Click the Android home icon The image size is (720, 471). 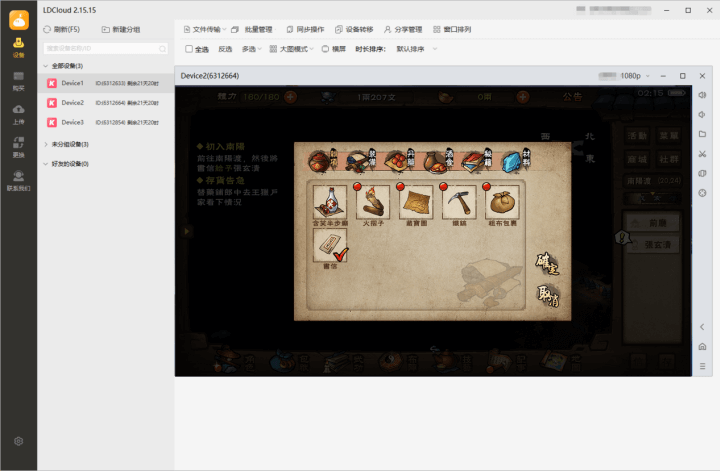702,347
